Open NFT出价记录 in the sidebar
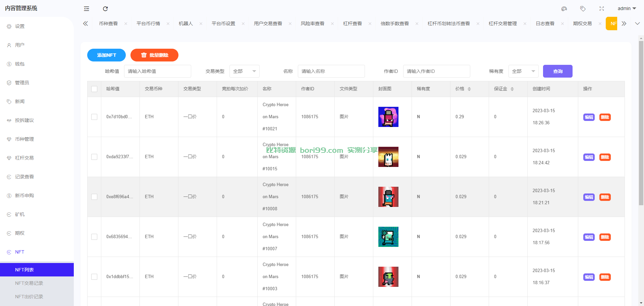 pos(37,297)
